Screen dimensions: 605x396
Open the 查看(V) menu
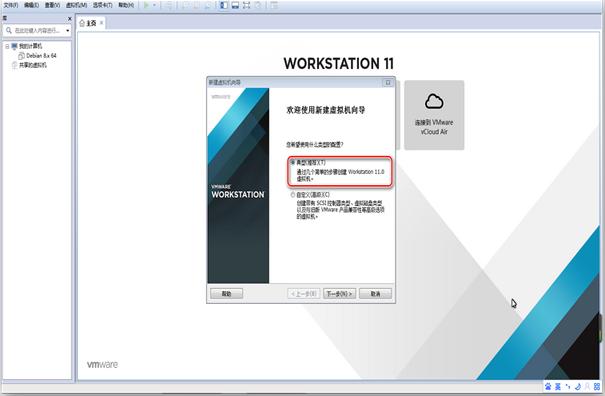[52, 5]
